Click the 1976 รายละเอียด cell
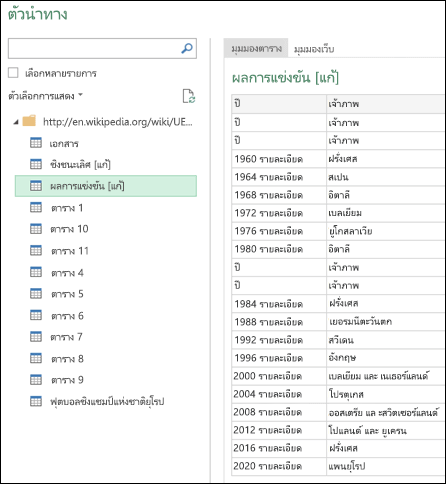Viewport: 446px width, 484px height. click(x=279, y=231)
